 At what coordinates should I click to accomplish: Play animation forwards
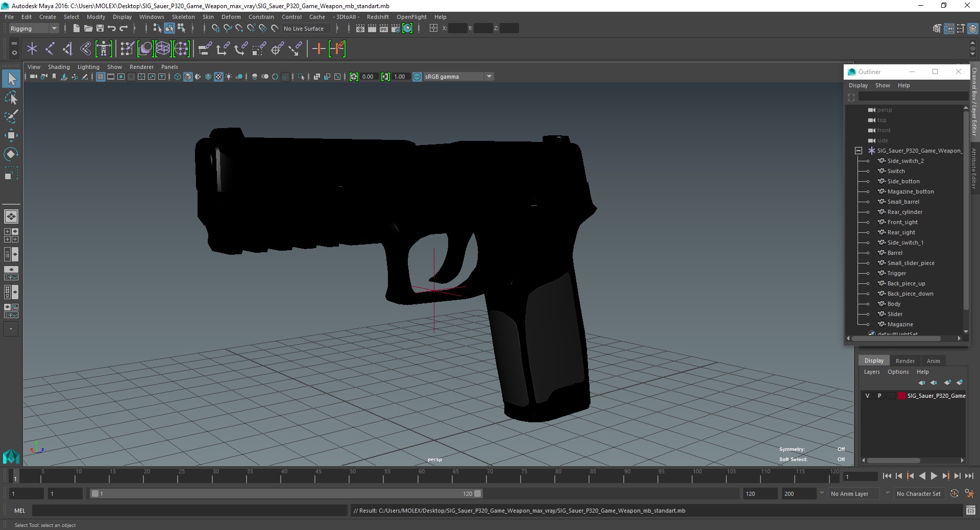click(x=934, y=476)
